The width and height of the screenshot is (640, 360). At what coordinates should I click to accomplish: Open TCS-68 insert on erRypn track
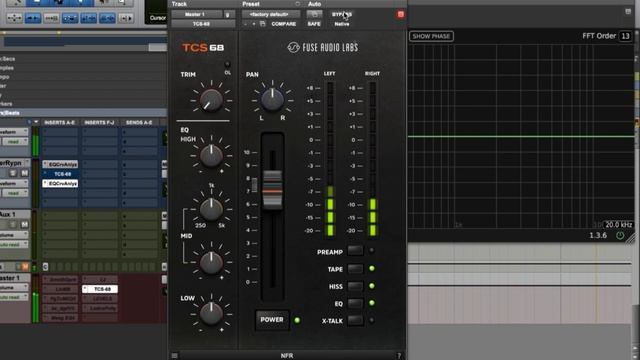click(x=60, y=174)
